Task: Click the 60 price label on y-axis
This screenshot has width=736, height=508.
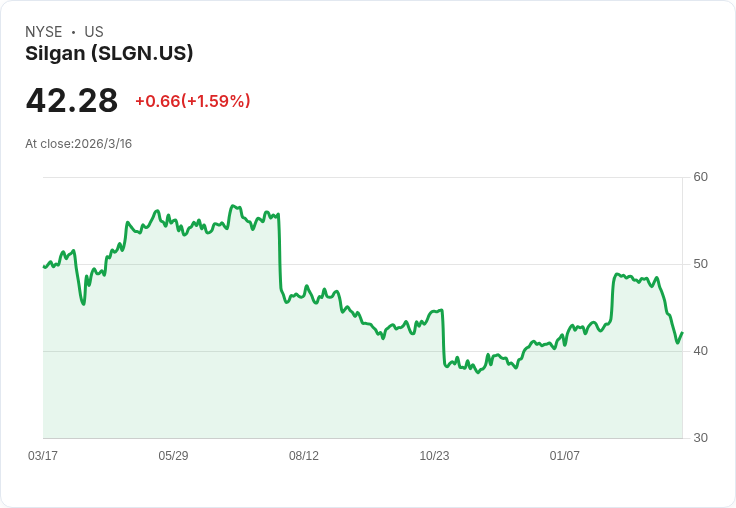Action: pos(701,177)
